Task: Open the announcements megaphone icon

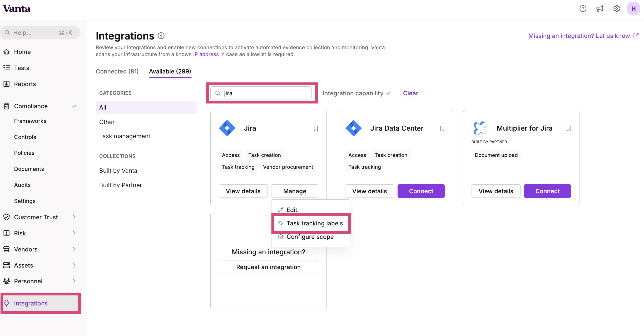Action: (x=600, y=9)
